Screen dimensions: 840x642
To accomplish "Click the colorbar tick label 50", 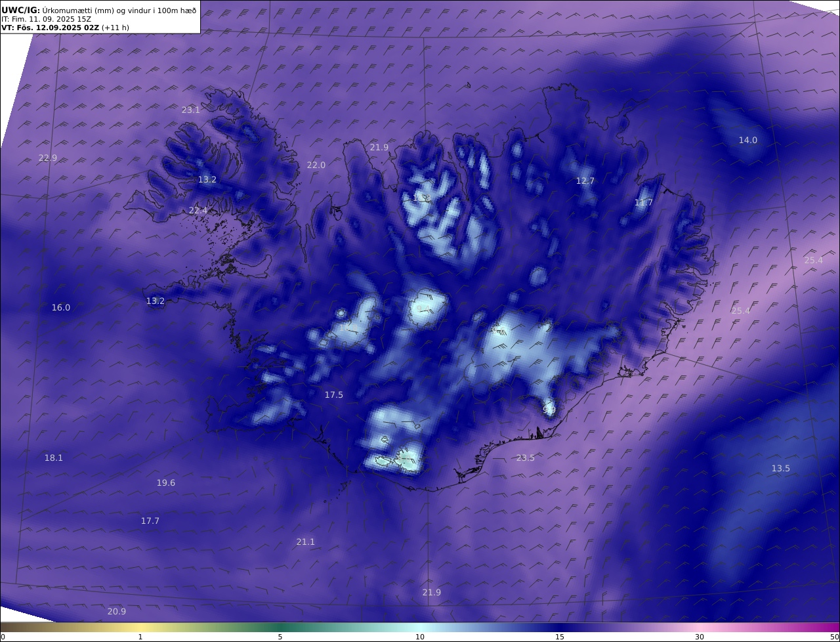I will pyautogui.click(x=835, y=637).
